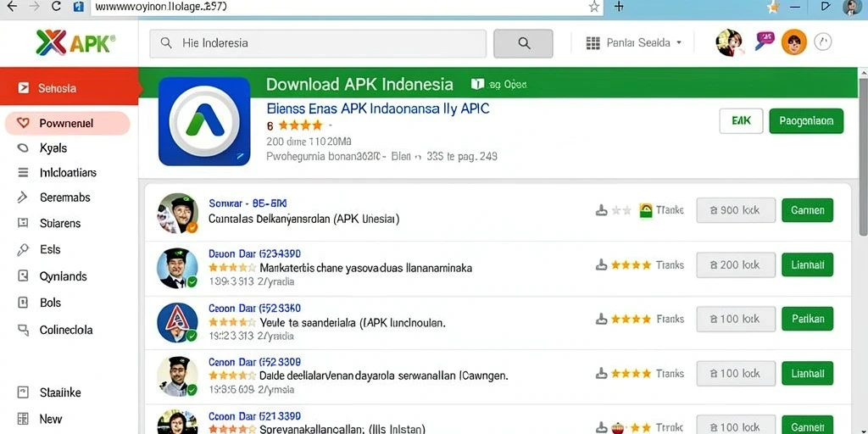This screenshot has height=434, width=868.
Task: Click download icon in Sonwar row
Action: [601, 210]
